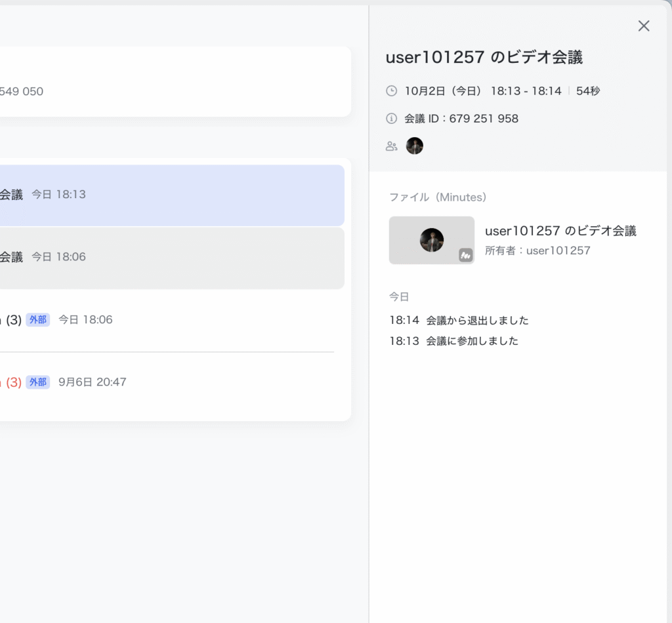Click the participants icon in meeting header

[x=392, y=146]
